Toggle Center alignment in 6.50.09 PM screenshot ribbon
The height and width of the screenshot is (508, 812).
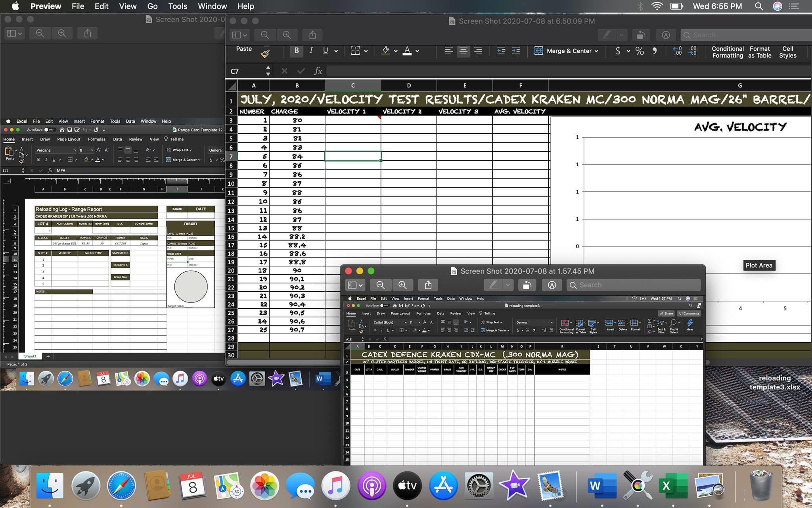tap(463, 51)
